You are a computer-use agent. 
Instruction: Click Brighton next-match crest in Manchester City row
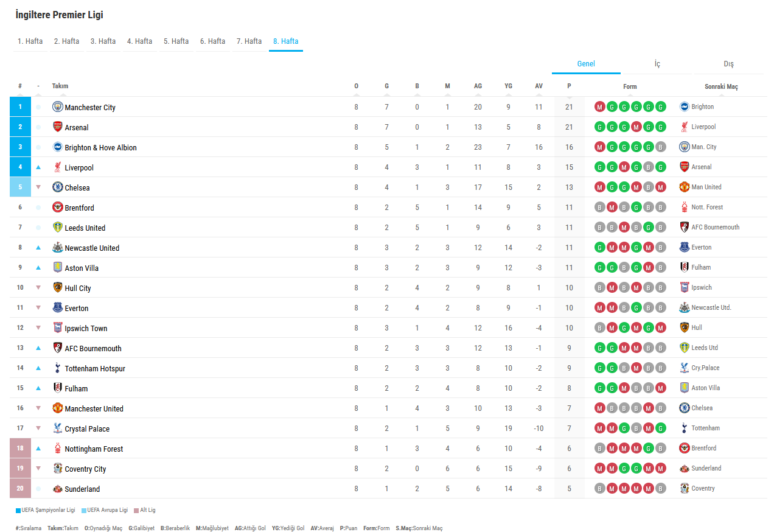(x=685, y=107)
